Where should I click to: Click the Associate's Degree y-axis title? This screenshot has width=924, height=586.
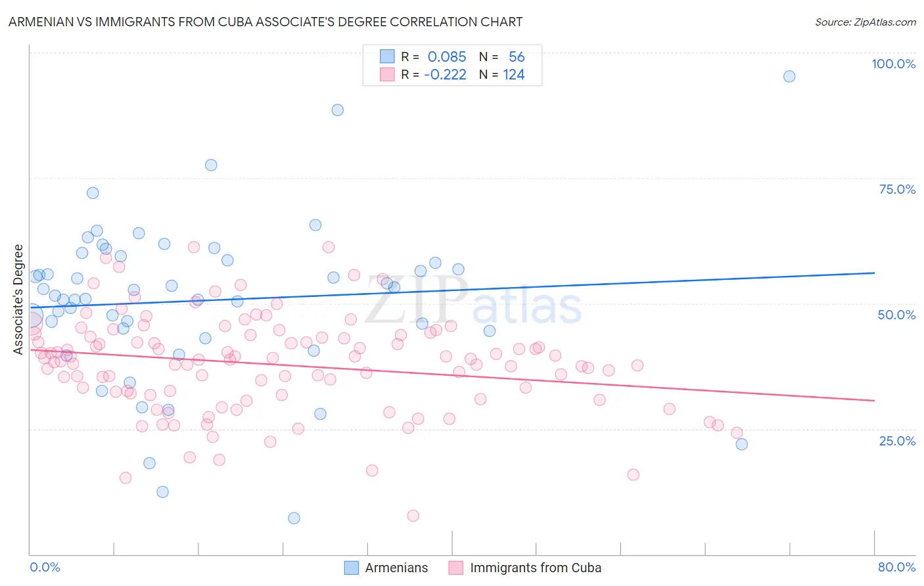coord(18,300)
